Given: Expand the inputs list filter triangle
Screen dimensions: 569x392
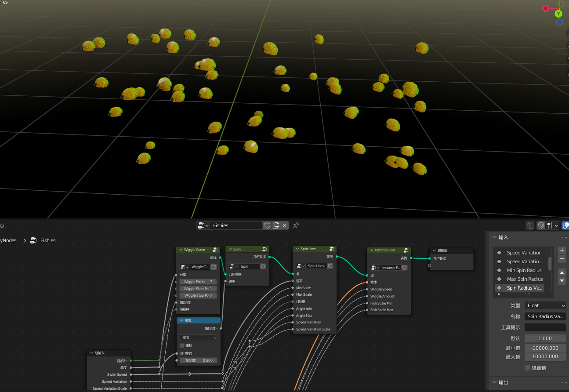Looking at the screenshot, I should pos(499,294).
